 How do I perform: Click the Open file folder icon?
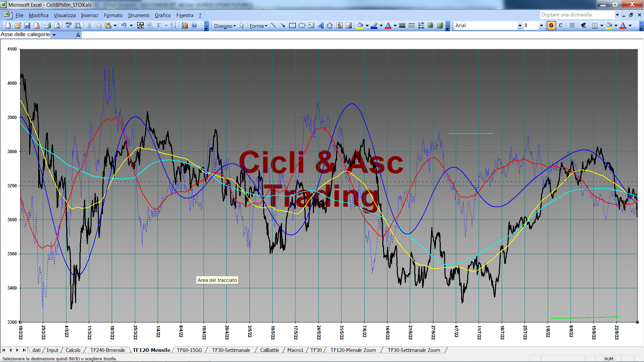click(x=18, y=25)
